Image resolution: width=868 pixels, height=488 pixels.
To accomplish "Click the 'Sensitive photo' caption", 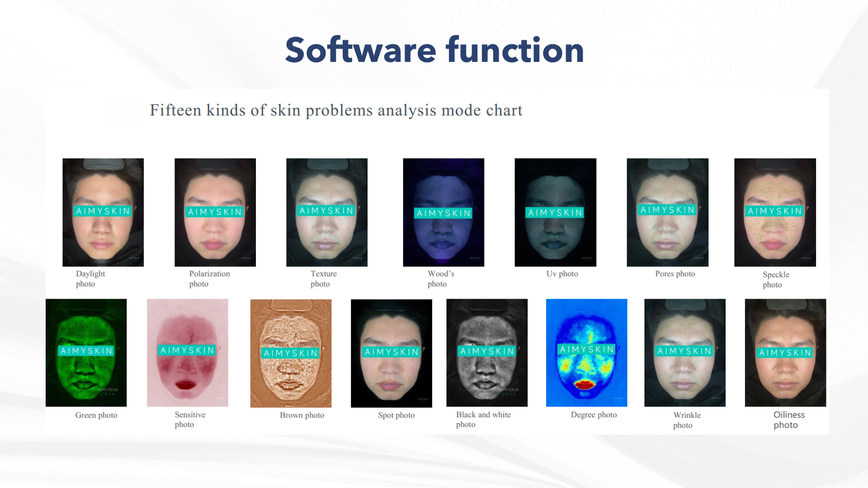I will click(x=190, y=419).
